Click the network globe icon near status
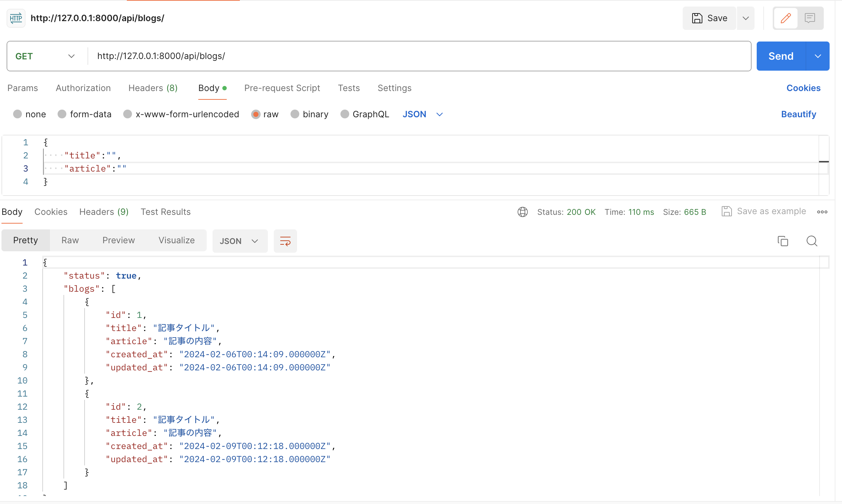 522,212
